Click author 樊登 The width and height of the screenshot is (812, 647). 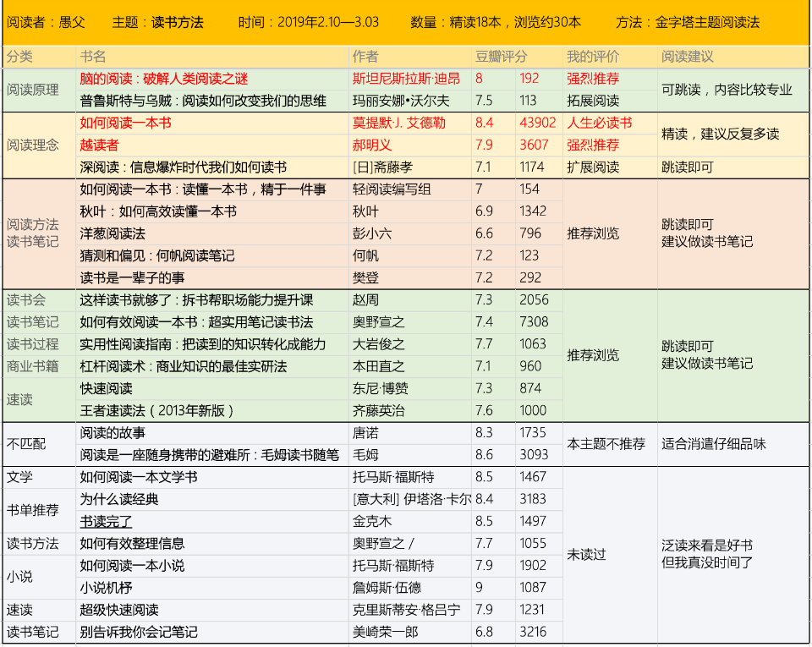coord(365,278)
